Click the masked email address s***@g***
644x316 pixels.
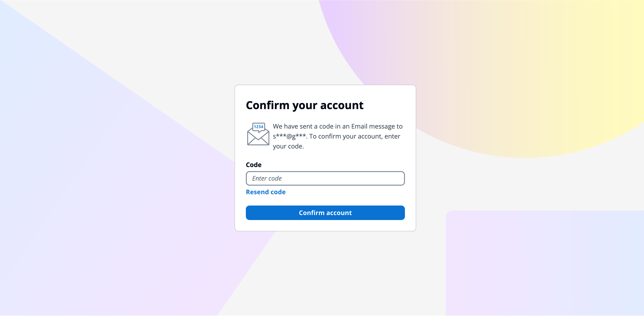pos(289,136)
